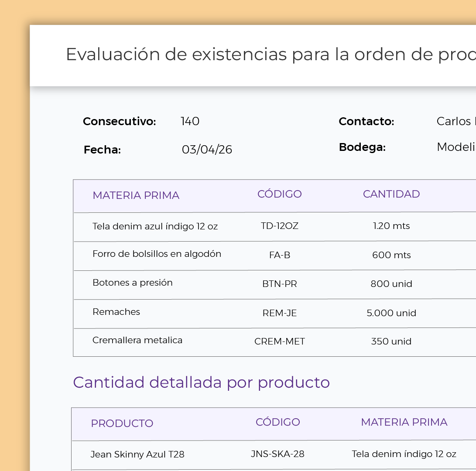Viewport: 476px width, 471px height.
Task: Click the quantity 5.000 unid
Action: pyautogui.click(x=391, y=313)
